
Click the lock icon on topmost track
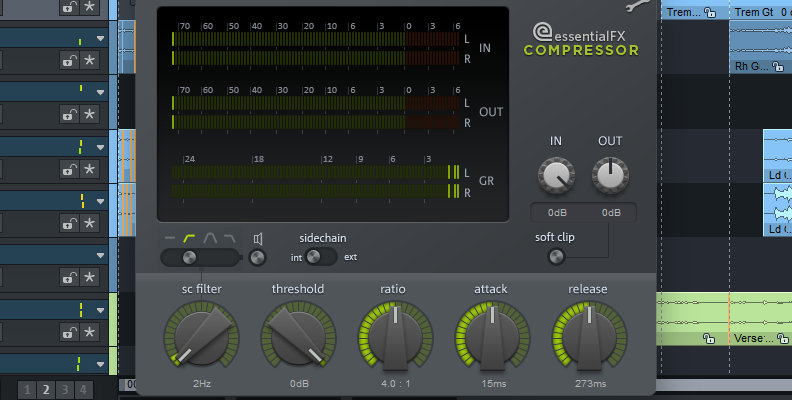(69, 7)
